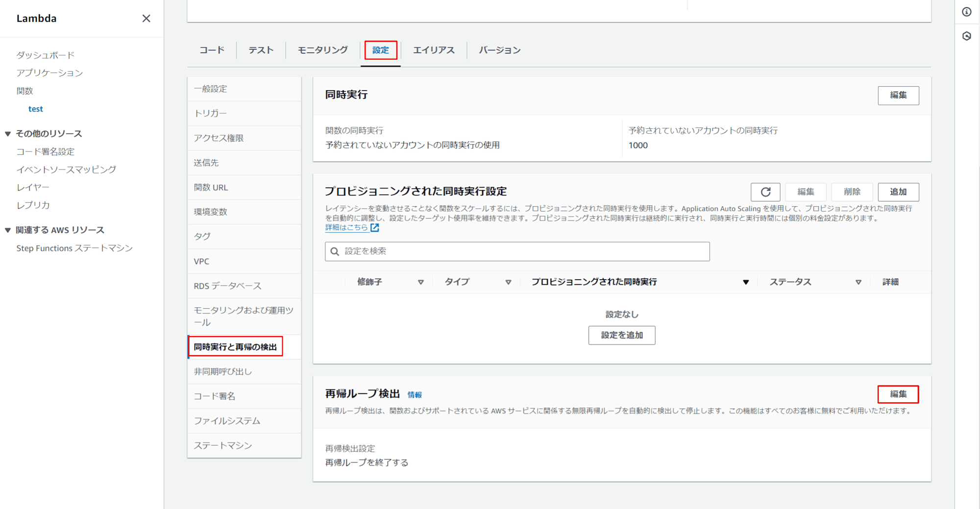The height and width of the screenshot is (509, 980).
Task: Open the info panel icon
Action: click(x=967, y=12)
